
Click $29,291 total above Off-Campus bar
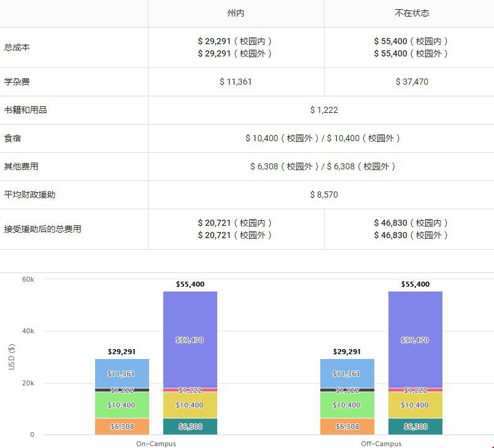(347, 352)
